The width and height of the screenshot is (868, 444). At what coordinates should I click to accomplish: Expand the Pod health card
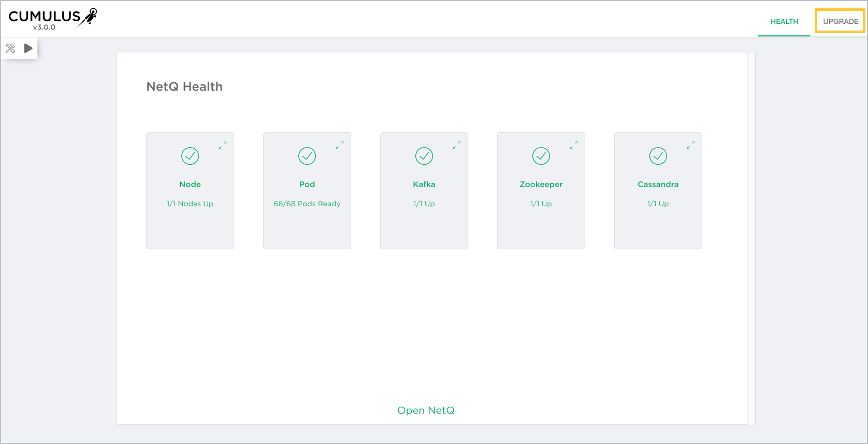pyautogui.click(x=340, y=146)
